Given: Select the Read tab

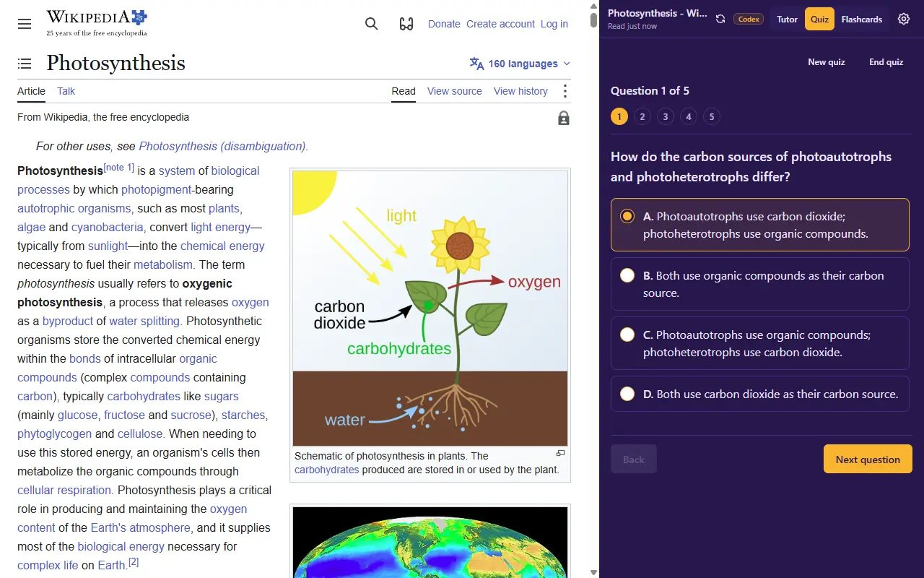Looking at the screenshot, I should (404, 91).
